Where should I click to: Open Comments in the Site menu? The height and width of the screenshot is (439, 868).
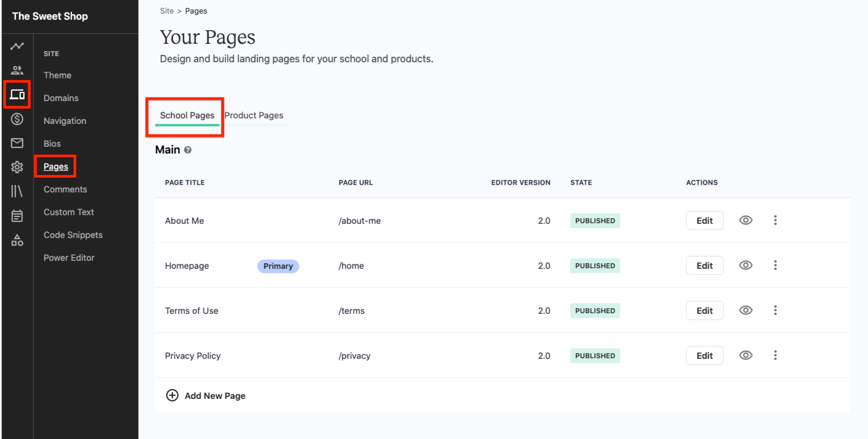[65, 189]
